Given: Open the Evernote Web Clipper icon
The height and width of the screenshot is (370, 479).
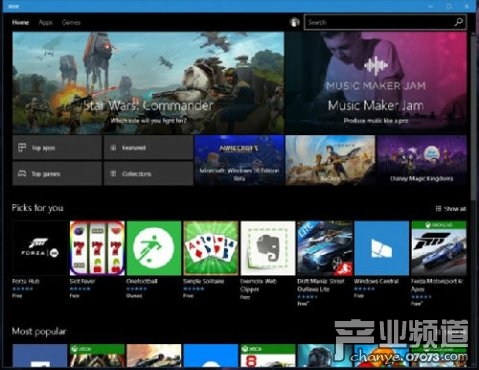Looking at the screenshot, I should pos(268,248).
